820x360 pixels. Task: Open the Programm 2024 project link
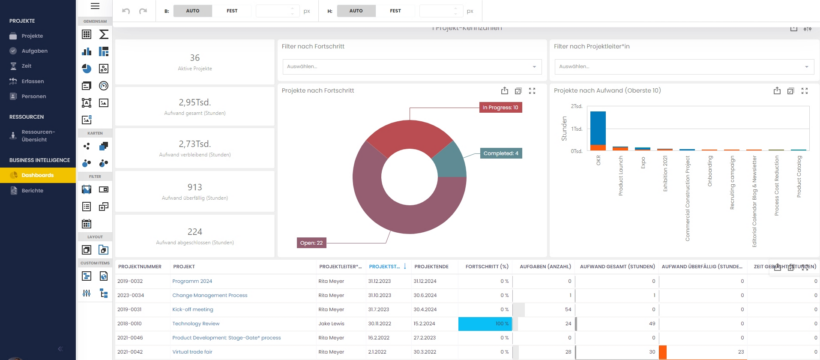click(x=192, y=281)
